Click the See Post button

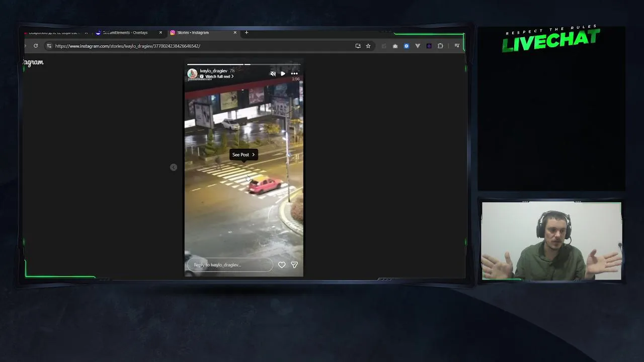point(244,155)
